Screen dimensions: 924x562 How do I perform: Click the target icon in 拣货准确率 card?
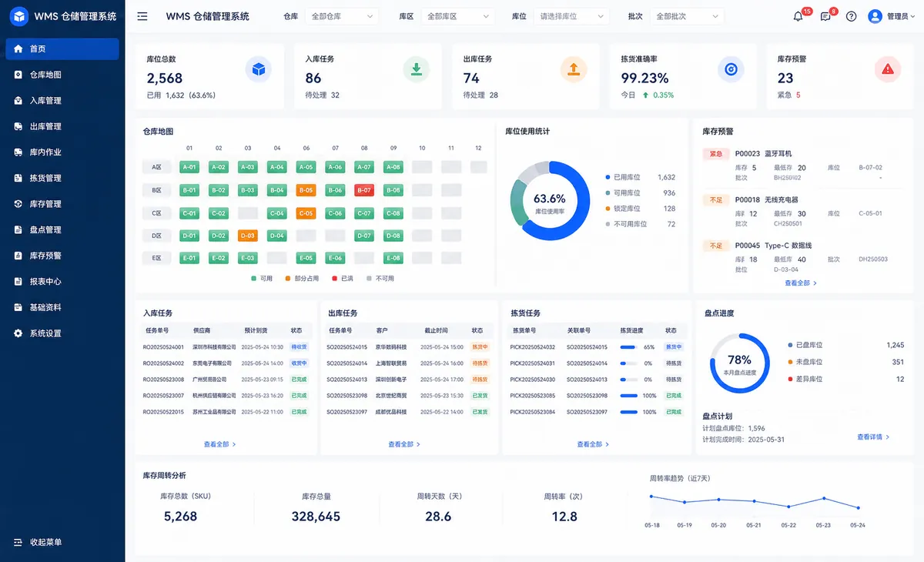pos(731,69)
